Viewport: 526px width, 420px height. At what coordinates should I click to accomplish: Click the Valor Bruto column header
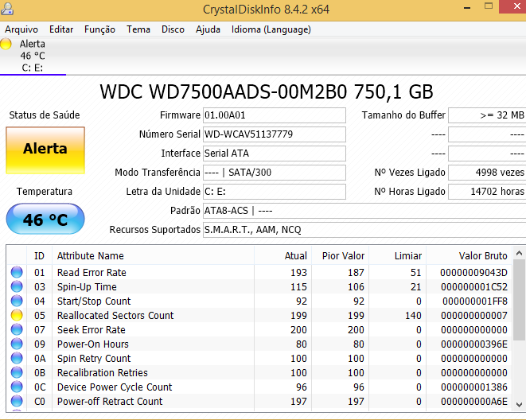[469, 256]
